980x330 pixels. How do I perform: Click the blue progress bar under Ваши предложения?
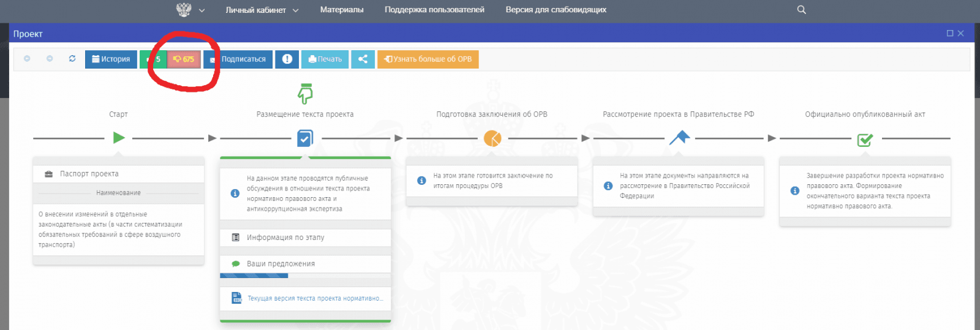tap(254, 276)
